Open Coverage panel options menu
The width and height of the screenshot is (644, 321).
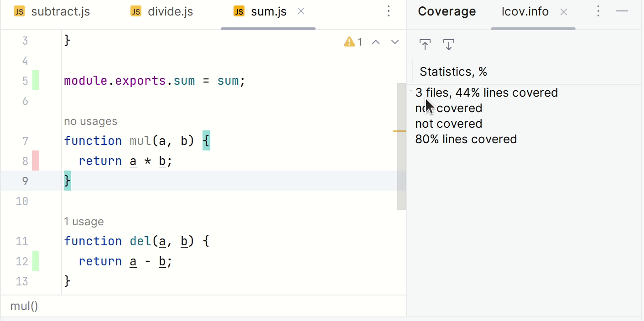598,11
